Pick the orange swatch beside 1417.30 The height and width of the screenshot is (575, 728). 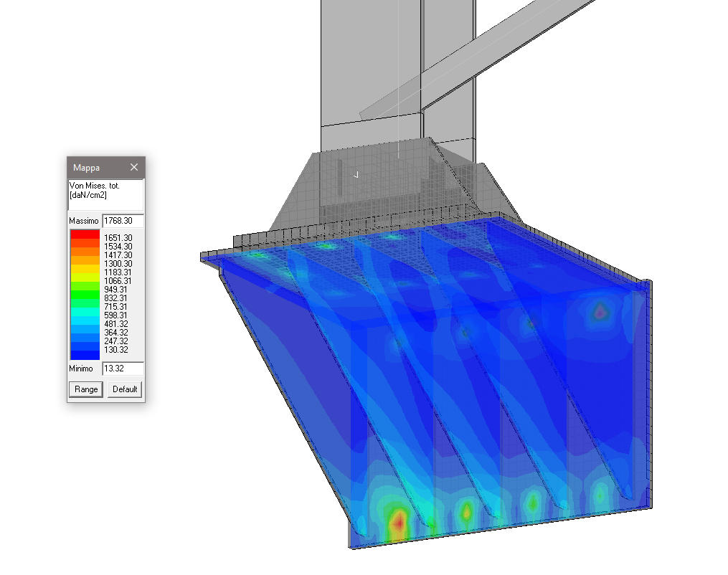(85, 252)
